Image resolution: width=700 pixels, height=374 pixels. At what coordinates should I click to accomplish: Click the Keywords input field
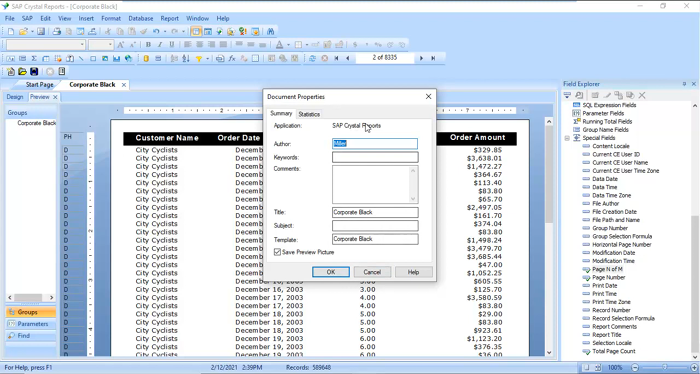point(375,157)
